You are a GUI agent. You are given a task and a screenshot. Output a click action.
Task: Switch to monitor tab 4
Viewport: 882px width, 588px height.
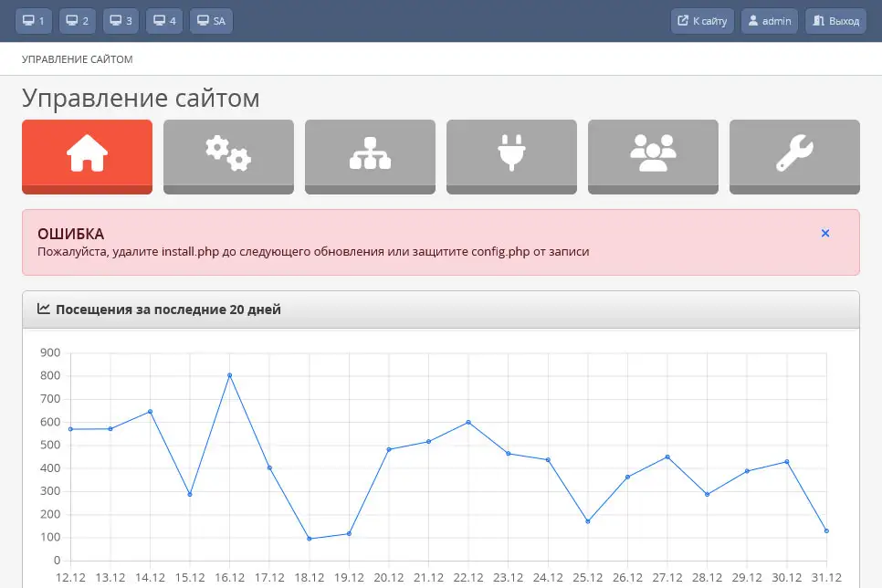(x=165, y=21)
